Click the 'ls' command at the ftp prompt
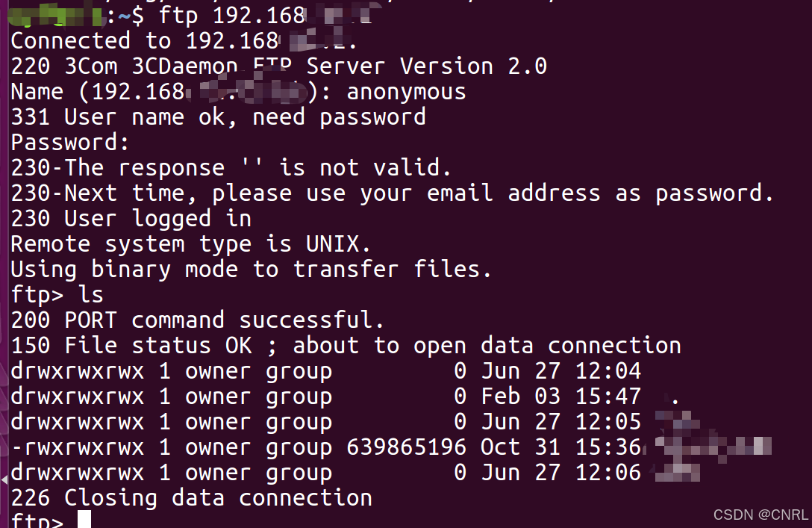812x528 pixels. point(90,295)
